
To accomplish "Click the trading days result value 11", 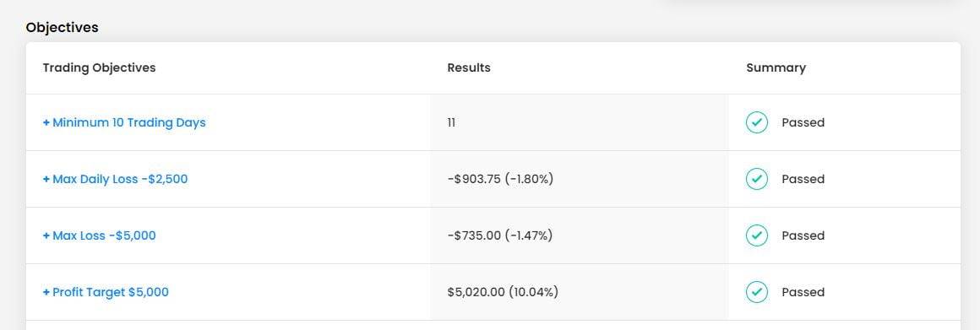I will click(451, 123).
